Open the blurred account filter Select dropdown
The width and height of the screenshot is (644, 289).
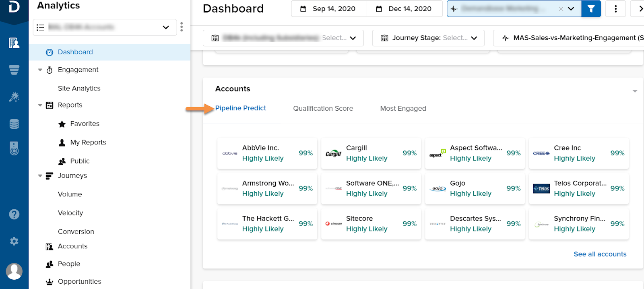tap(283, 38)
